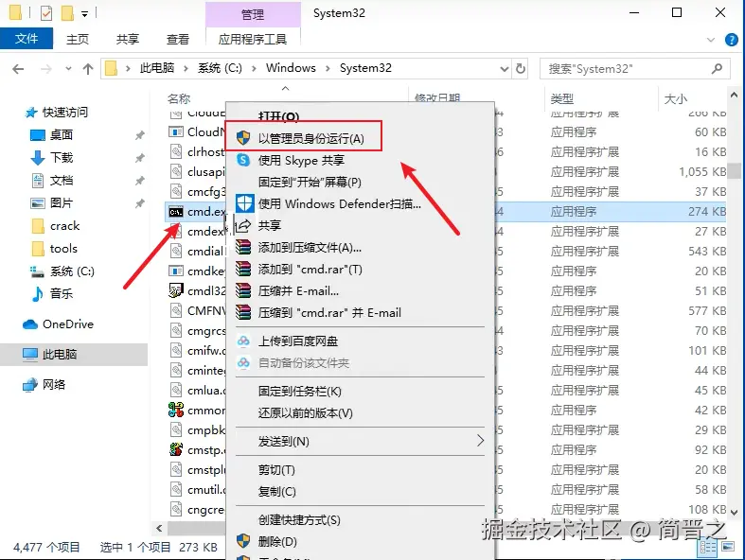Open 下载 in navigation pane
The height and width of the screenshot is (560, 745).
click(x=62, y=158)
